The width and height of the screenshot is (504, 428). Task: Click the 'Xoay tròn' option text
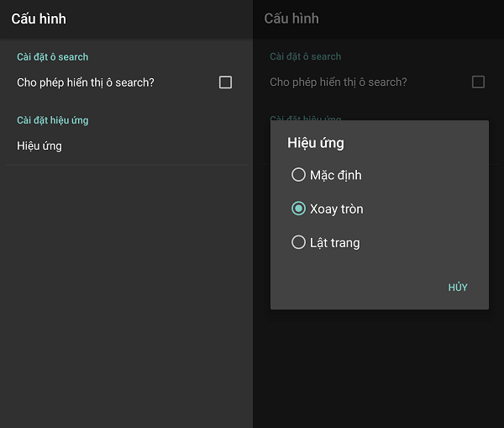[x=336, y=209]
